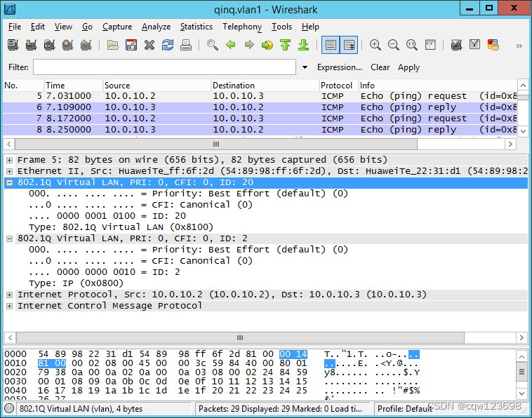Close this capture file X icon
Viewport: 532px width, 418px height.
pyautogui.click(x=149, y=45)
